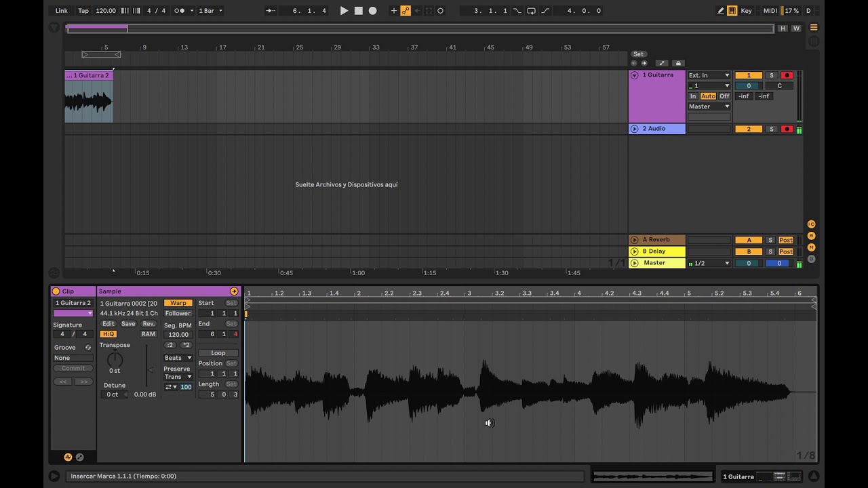Unfold the 2 Audio track
Viewport: 868px width, 488px height.
coord(635,129)
